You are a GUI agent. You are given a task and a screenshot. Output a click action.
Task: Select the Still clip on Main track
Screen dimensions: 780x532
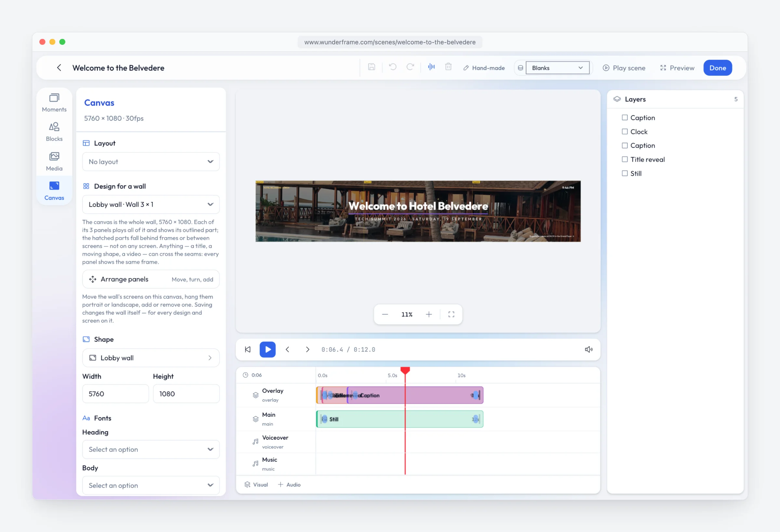pos(399,419)
